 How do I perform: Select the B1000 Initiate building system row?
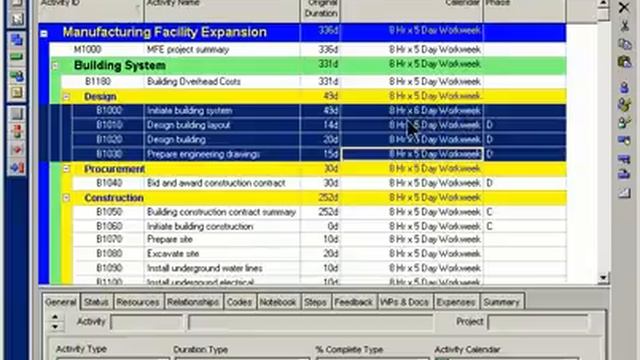(319, 111)
